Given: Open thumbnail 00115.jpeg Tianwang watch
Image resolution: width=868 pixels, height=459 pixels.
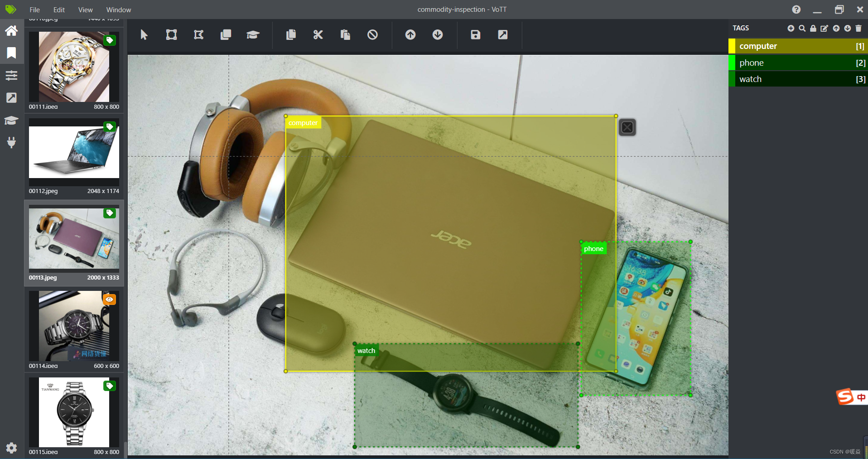Looking at the screenshot, I should (74, 412).
